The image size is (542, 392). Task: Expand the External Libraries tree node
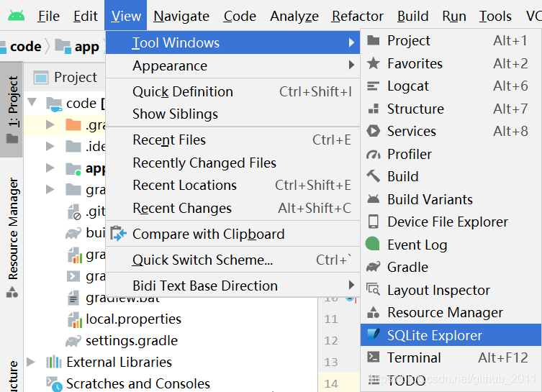click(x=31, y=362)
